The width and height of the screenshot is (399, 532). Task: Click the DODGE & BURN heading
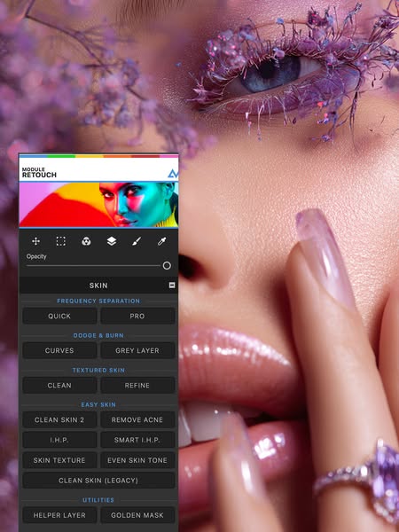pyautogui.click(x=98, y=335)
